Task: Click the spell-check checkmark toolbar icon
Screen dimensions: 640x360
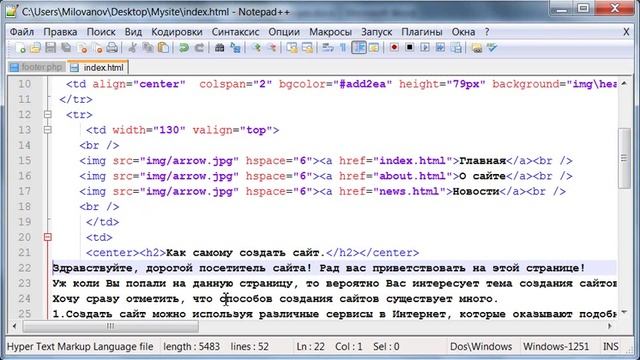Action: tap(492, 48)
